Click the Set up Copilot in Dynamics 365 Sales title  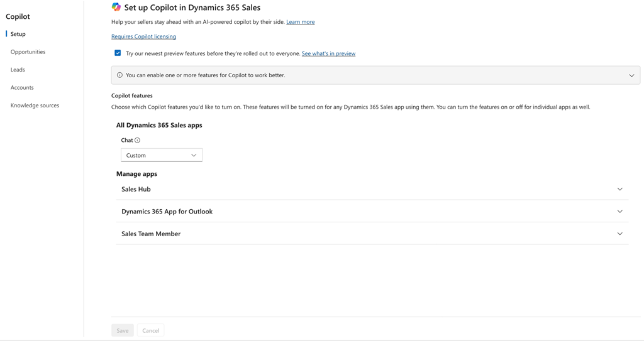(192, 8)
